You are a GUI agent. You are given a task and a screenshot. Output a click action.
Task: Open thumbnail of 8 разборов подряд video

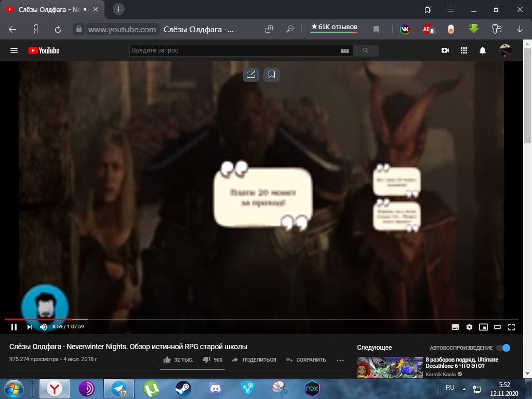click(390, 367)
